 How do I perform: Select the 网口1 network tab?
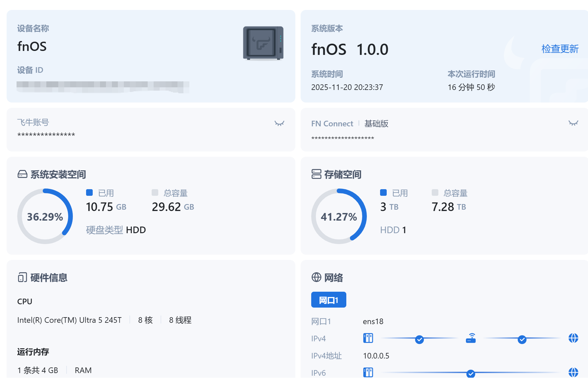coord(329,300)
